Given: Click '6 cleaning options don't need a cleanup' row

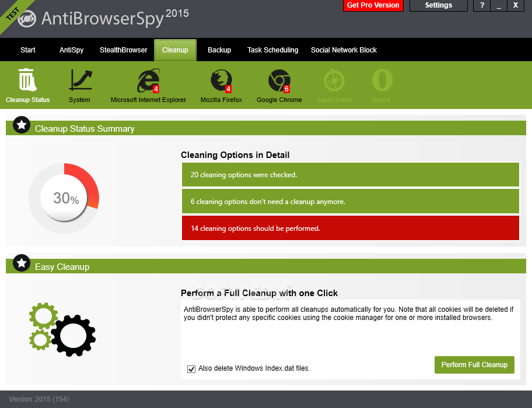Looking at the screenshot, I should [x=351, y=202].
